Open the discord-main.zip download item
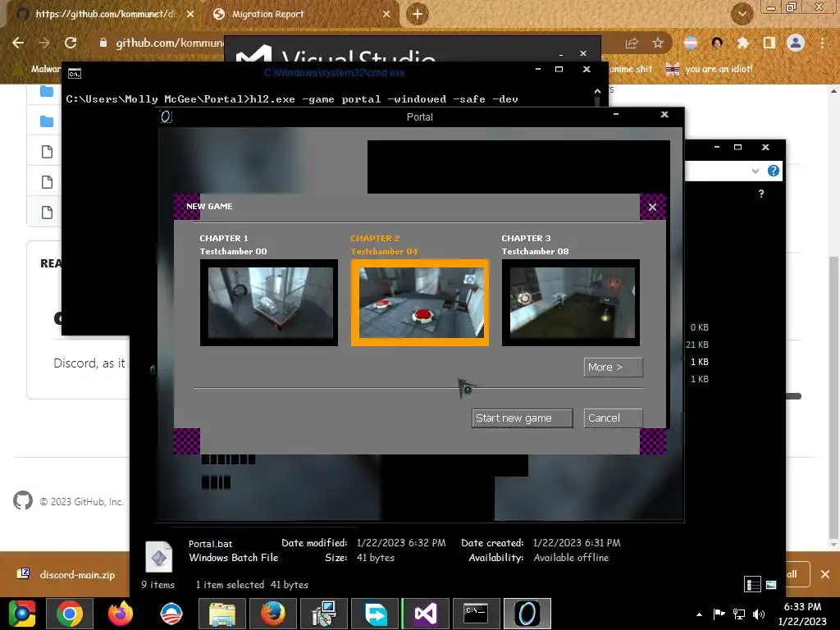The height and width of the screenshot is (630, 840). tap(67, 575)
